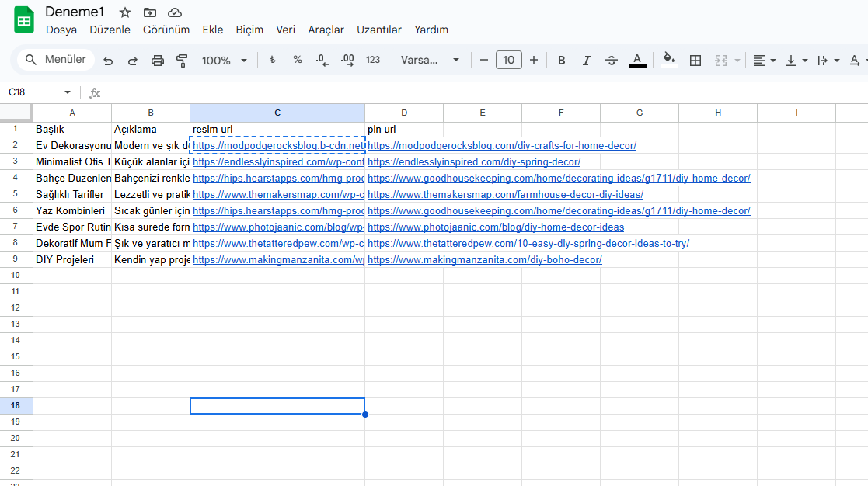
Task: Decrease font size with minus button
Action: coord(484,60)
